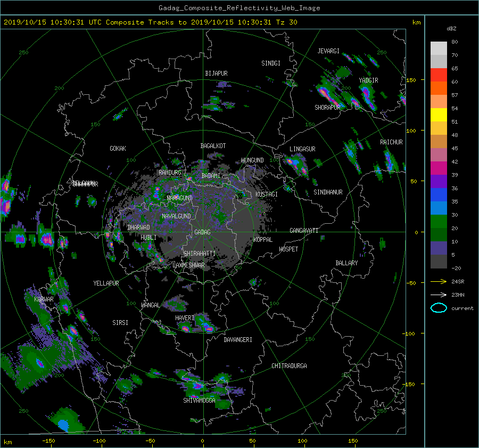Click the dBZ legend heading
The height and width of the screenshot is (448, 479).
(451, 28)
